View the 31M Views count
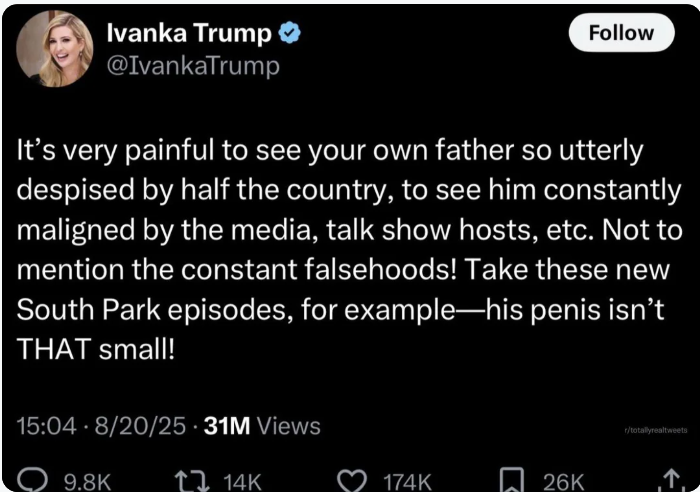This screenshot has width=700, height=492. [x=262, y=425]
